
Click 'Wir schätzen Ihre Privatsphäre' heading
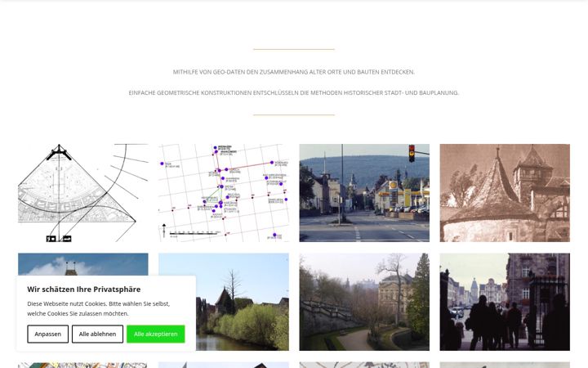pos(83,289)
